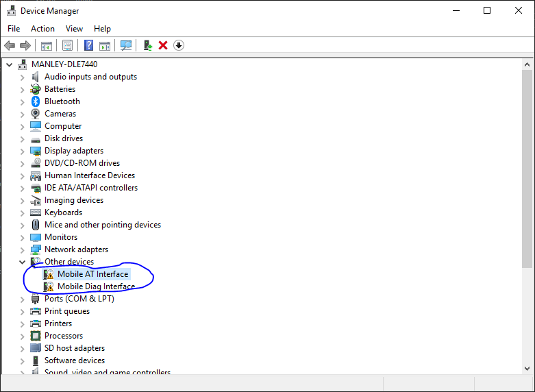Expand the Network adapters category

22,249
